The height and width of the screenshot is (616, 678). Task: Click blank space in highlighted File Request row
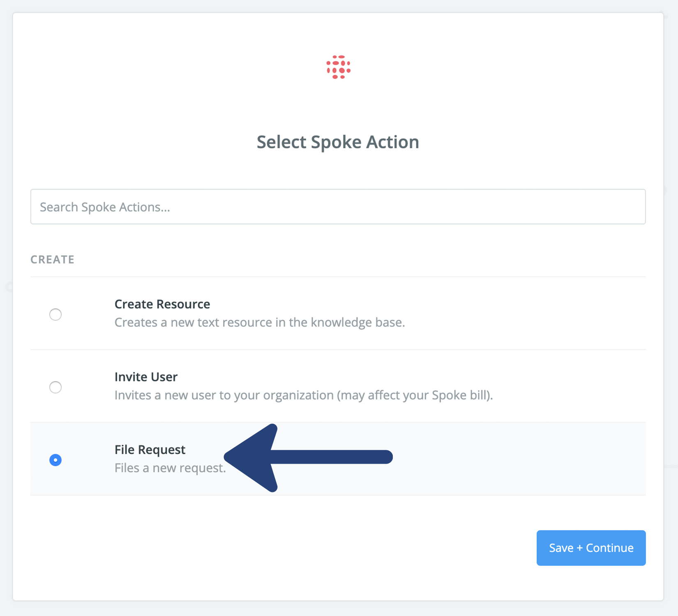pos(514,459)
